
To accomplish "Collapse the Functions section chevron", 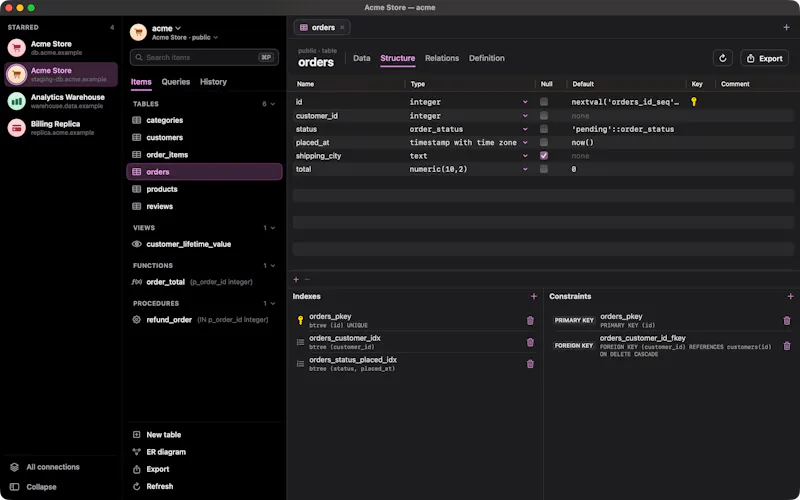I will tap(273, 266).
